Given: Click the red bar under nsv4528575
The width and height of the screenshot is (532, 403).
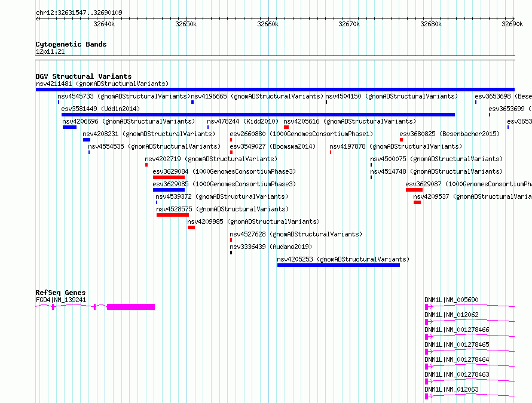Looking at the screenshot, I should click(173, 215).
